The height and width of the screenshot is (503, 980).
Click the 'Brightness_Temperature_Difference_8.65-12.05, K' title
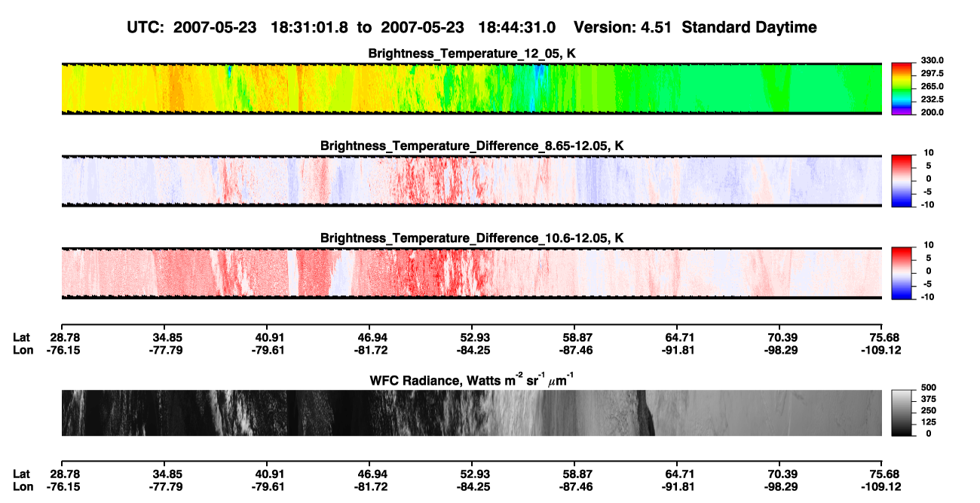coord(472,145)
